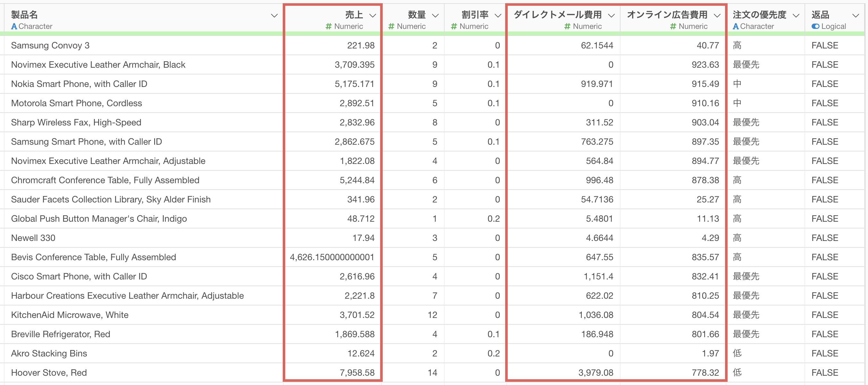The height and width of the screenshot is (385, 868).
Task: Click online ad cost 40.77
Action: tap(708, 46)
